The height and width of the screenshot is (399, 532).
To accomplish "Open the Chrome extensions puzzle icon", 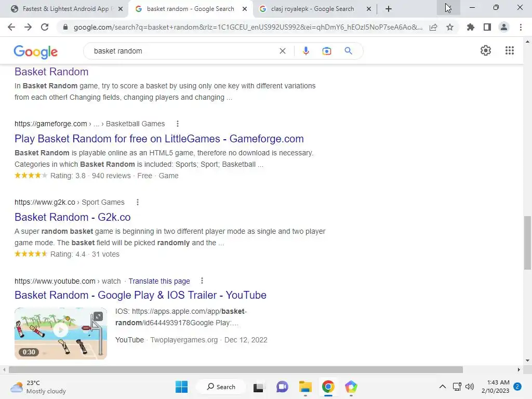I will coord(470,27).
